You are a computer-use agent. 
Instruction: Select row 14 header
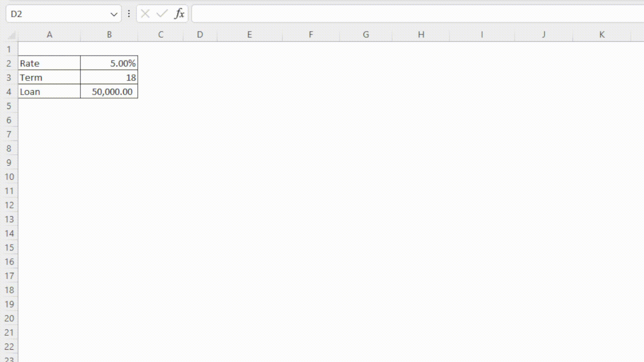click(x=9, y=233)
